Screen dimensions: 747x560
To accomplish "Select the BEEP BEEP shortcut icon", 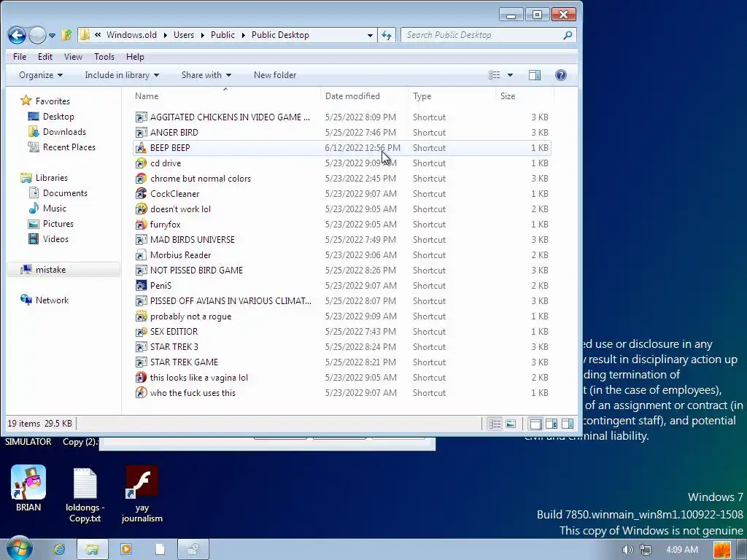I will pyautogui.click(x=141, y=147).
